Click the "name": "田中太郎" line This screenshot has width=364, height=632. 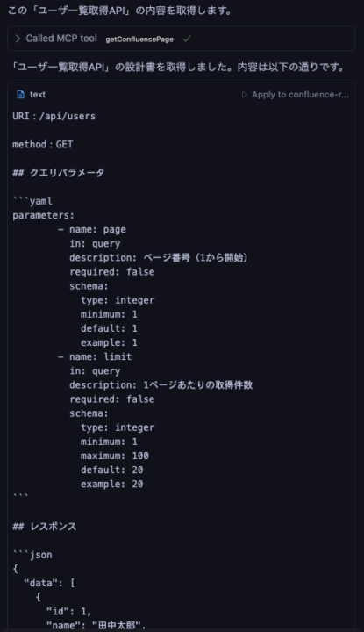pos(96,625)
